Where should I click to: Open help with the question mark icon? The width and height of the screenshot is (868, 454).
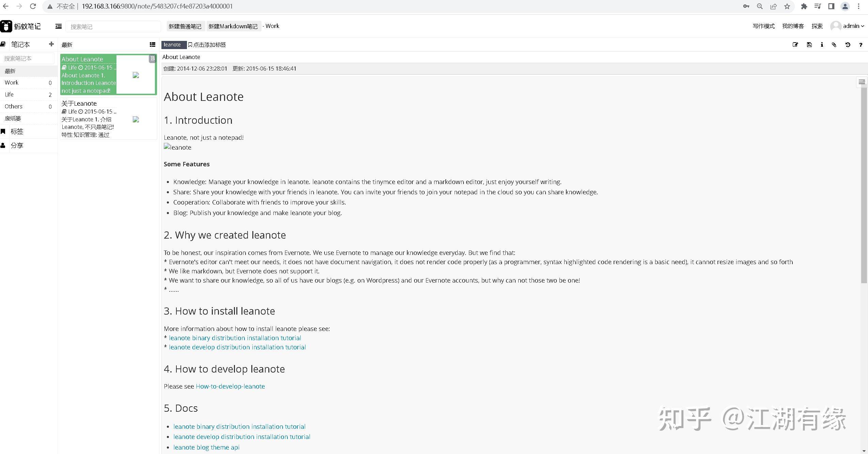[x=861, y=45]
